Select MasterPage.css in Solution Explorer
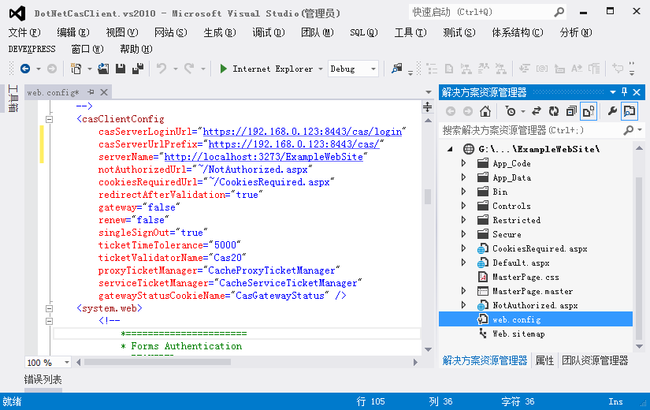Screen dimensions: 650x410 (526, 277)
